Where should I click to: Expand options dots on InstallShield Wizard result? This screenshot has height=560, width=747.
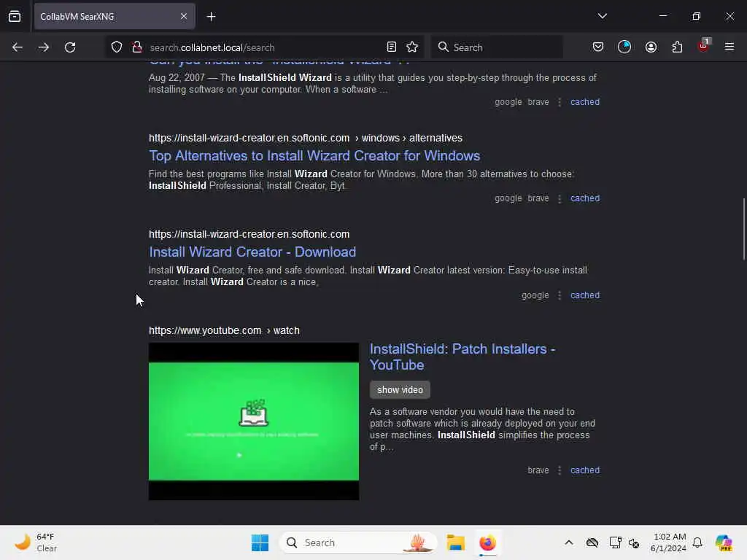(x=560, y=102)
